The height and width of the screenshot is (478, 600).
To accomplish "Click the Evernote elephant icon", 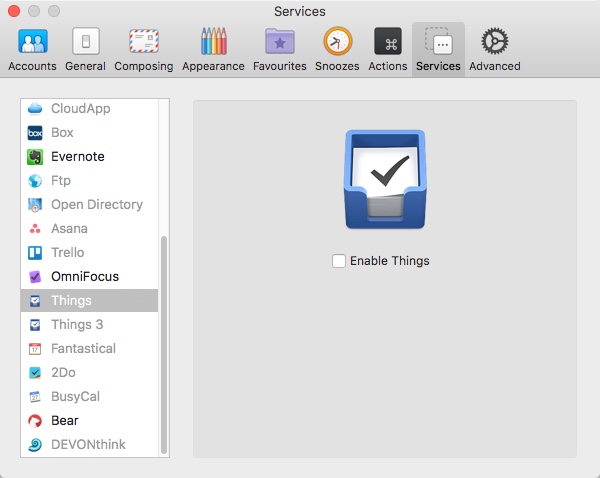I will (x=35, y=157).
